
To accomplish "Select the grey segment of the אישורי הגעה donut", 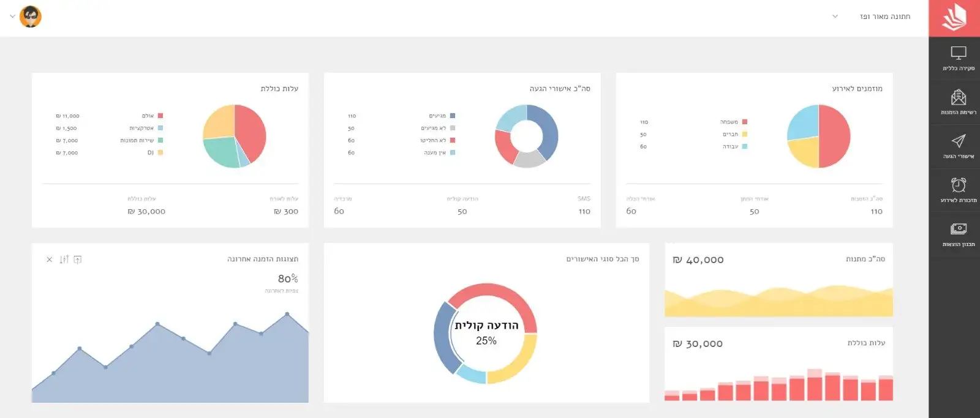I will (529, 159).
